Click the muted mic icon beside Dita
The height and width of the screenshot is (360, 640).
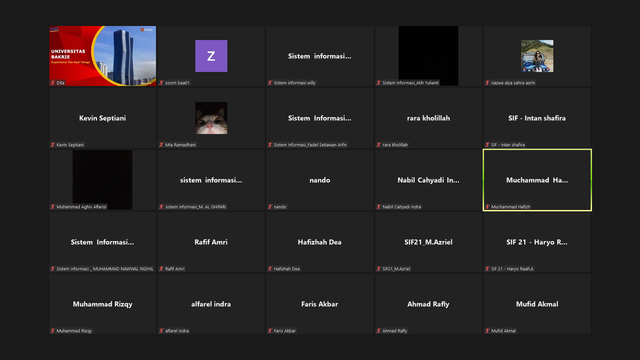pyautogui.click(x=53, y=82)
